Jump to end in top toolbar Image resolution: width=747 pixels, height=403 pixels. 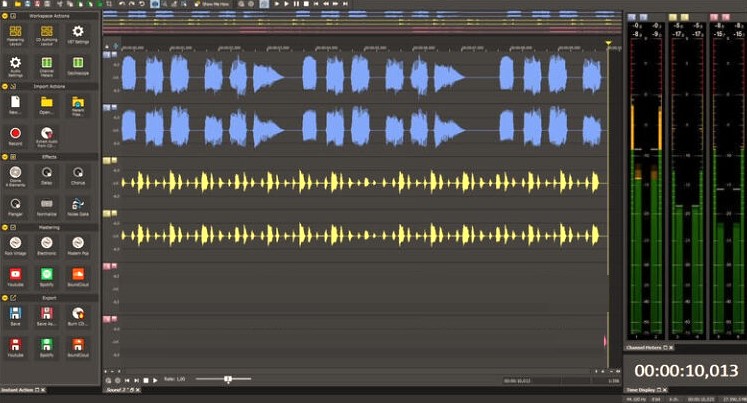(x=345, y=4)
